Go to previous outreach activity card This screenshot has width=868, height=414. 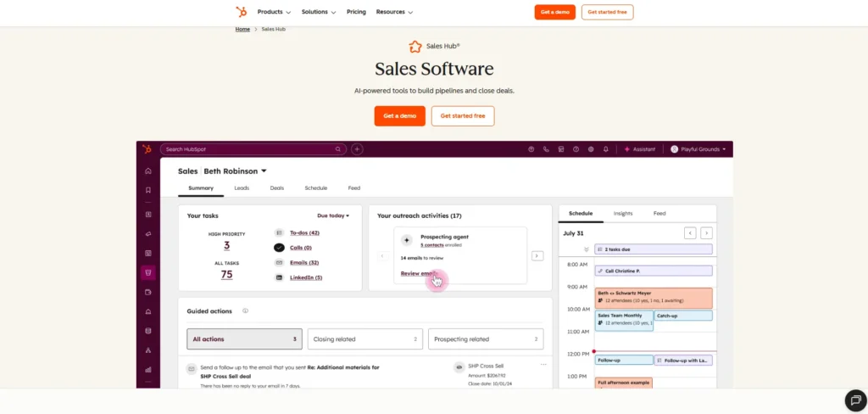click(x=382, y=256)
